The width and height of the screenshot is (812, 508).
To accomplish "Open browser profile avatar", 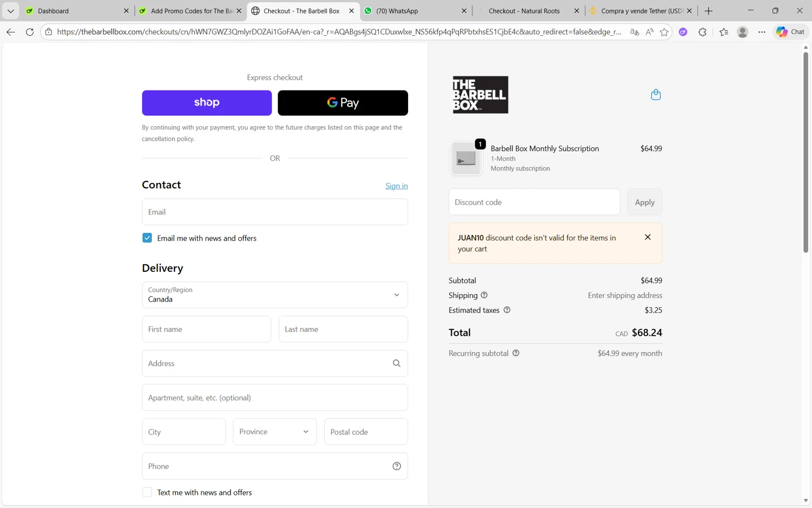I will (x=743, y=32).
